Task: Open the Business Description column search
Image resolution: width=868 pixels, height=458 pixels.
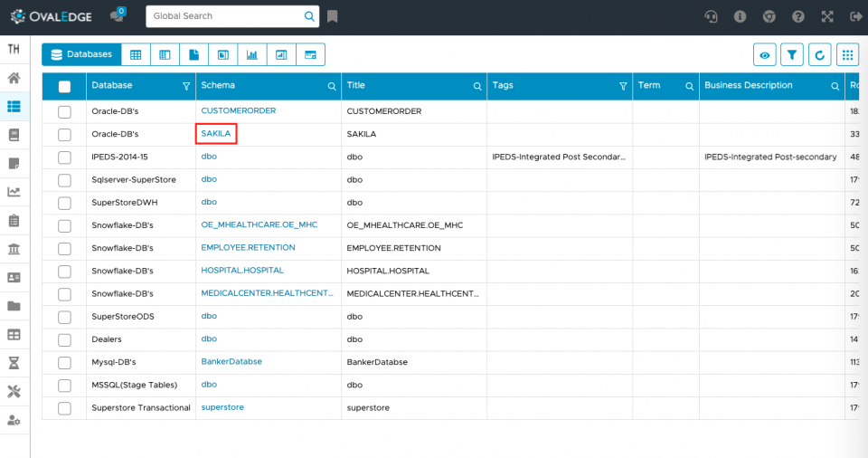Action: pyautogui.click(x=835, y=87)
